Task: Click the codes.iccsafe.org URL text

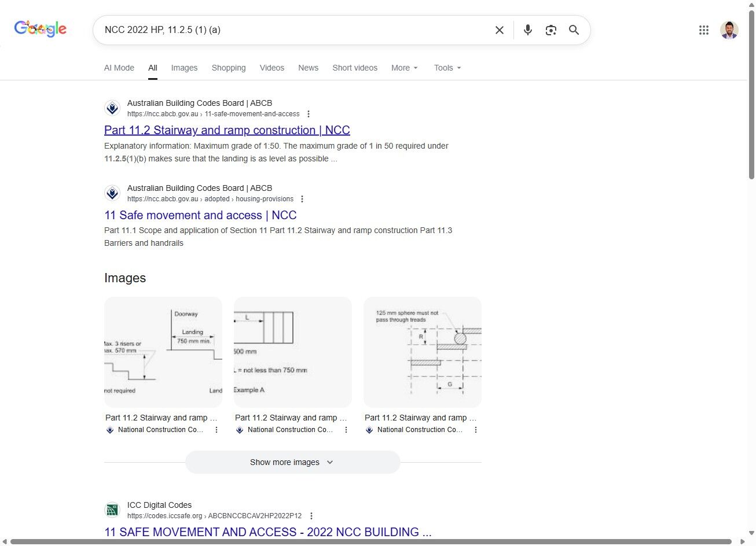Action: click(214, 516)
